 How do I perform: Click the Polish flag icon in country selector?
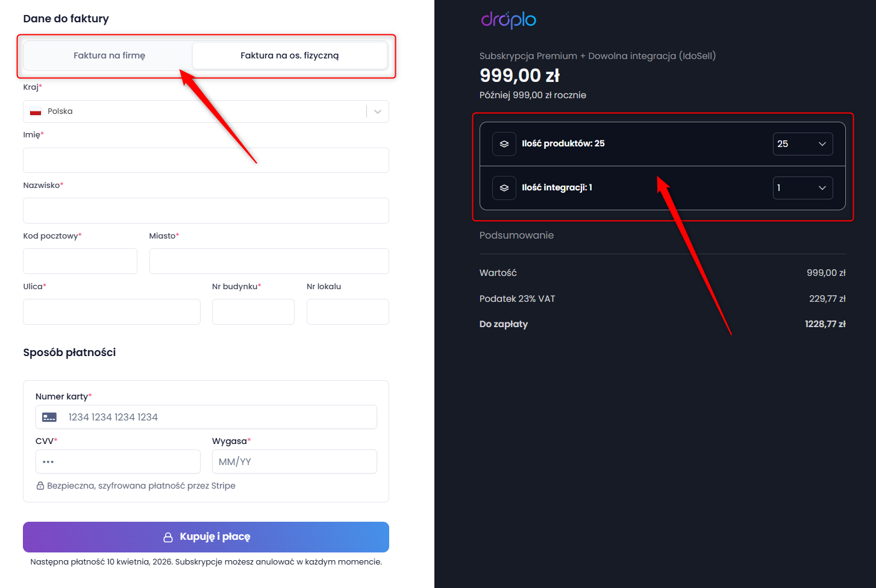pyautogui.click(x=36, y=111)
